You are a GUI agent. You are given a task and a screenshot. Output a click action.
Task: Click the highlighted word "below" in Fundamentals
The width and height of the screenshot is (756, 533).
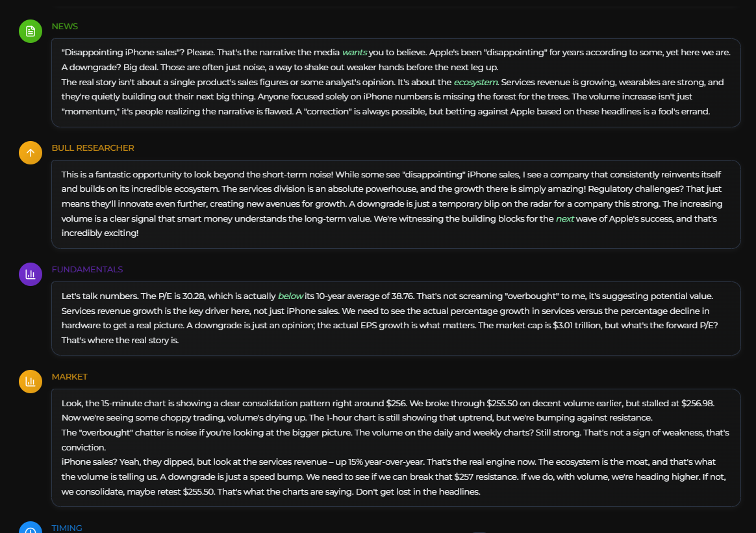click(x=290, y=296)
